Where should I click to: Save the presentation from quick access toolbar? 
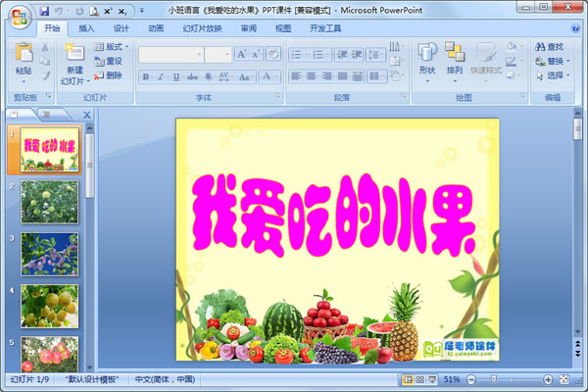click(x=44, y=11)
